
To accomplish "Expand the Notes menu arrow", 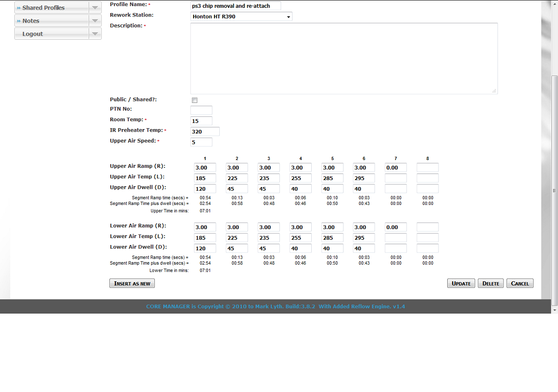I will click(x=95, y=20).
